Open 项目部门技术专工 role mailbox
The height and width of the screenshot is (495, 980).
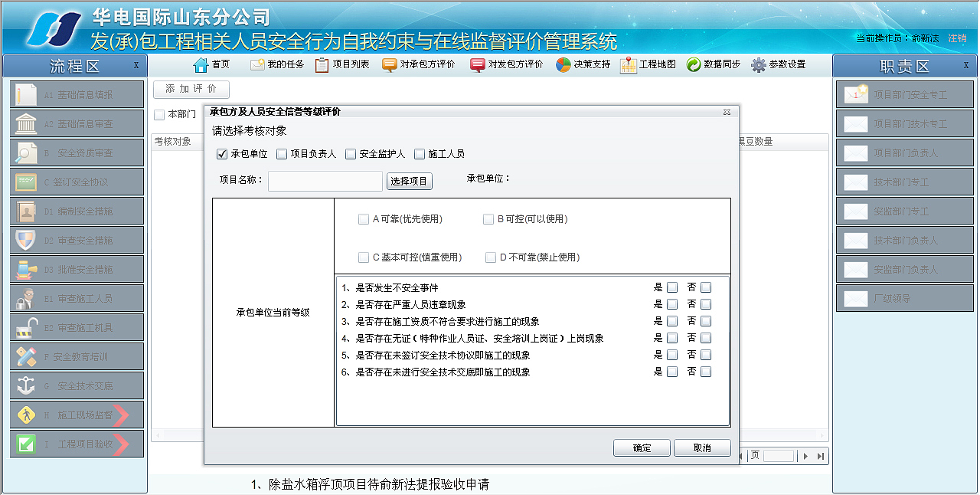pyautogui.click(x=906, y=123)
